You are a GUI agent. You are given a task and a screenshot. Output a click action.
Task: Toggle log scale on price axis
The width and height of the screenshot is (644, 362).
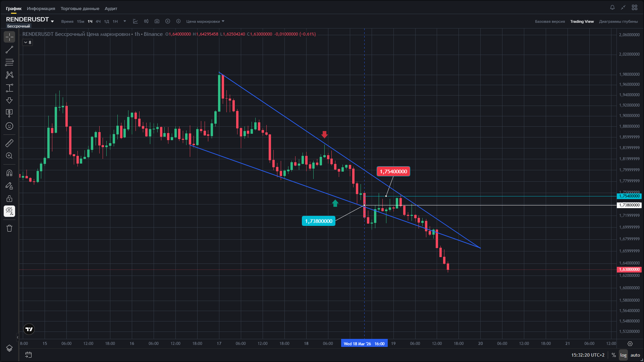623,355
